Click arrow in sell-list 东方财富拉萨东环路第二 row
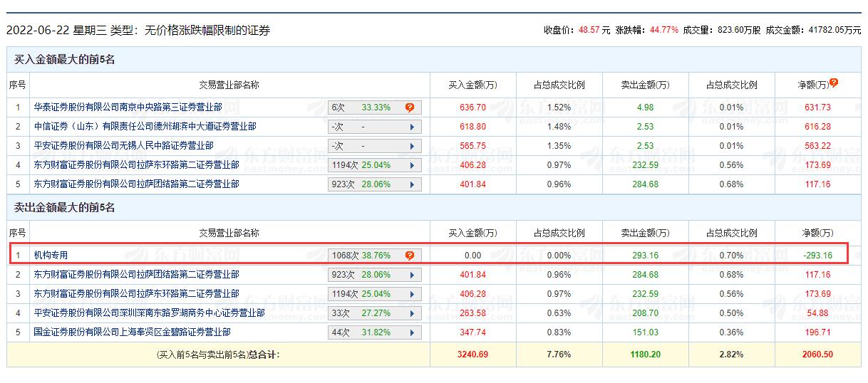868x383 pixels. [x=412, y=294]
